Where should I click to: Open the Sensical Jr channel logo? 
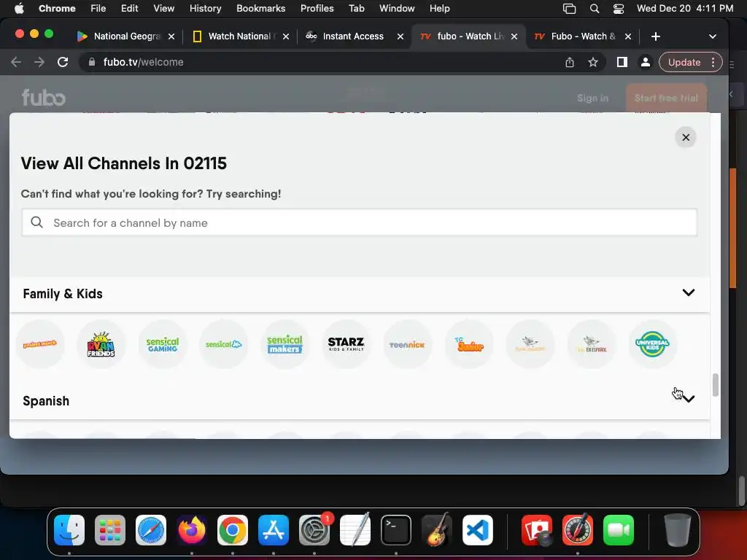(x=223, y=344)
